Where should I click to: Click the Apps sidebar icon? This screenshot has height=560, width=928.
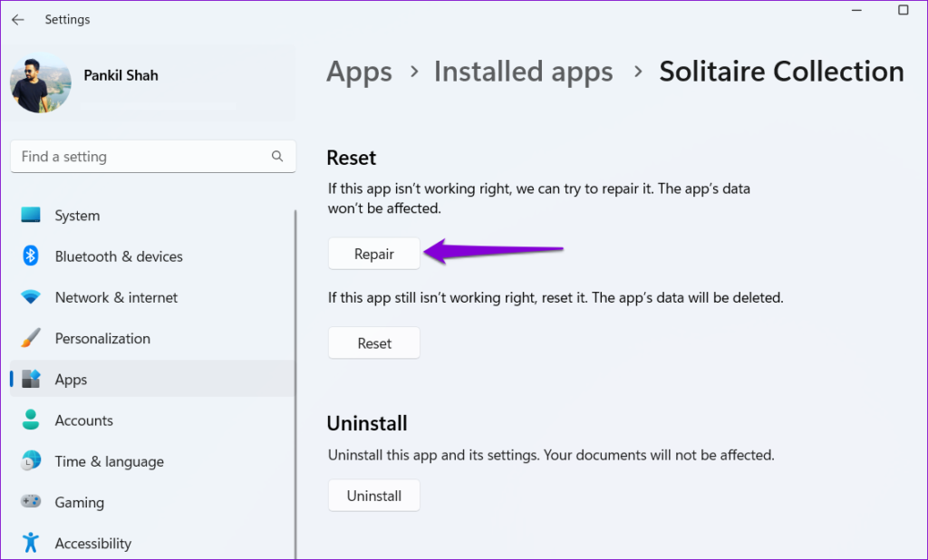coord(31,379)
